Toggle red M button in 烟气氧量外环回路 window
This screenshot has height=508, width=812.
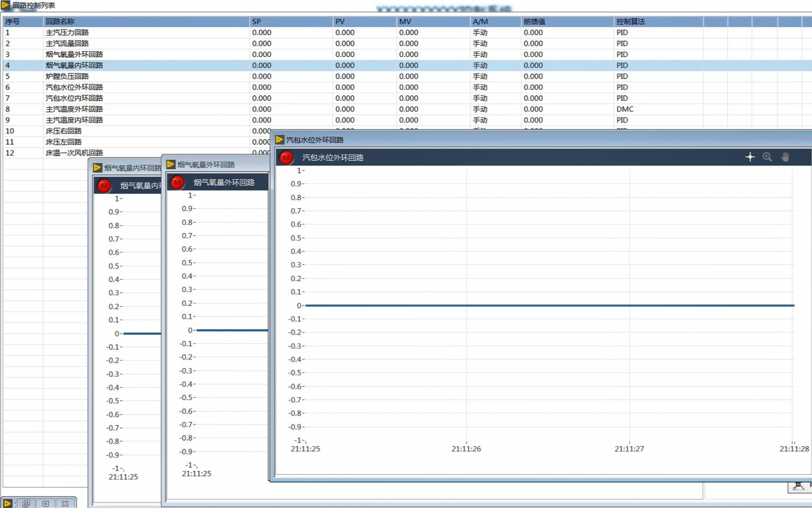(x=177, y=182)
